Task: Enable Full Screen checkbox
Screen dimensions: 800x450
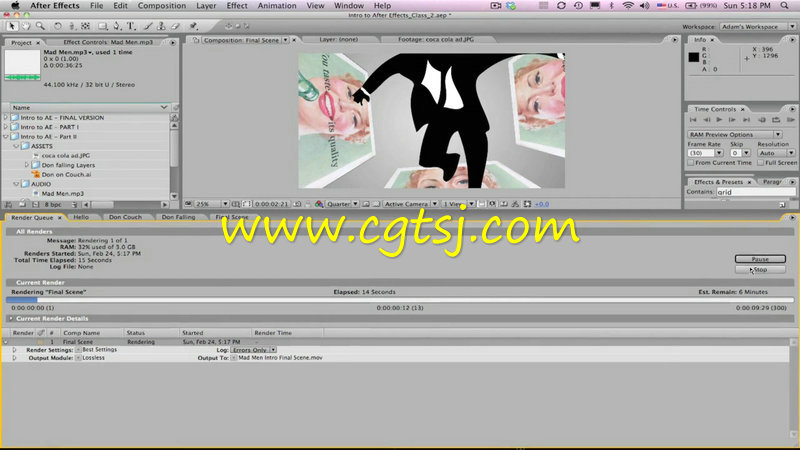Action: 760,163
